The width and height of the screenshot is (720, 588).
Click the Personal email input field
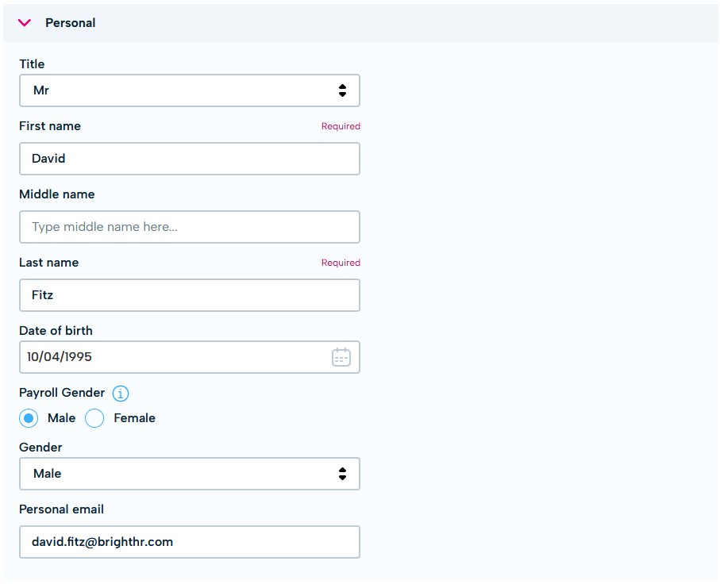point(189,542)
